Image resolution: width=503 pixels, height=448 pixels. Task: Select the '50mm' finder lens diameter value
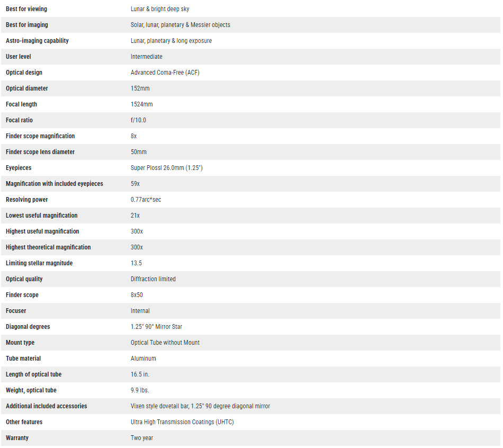pos(138,152)
